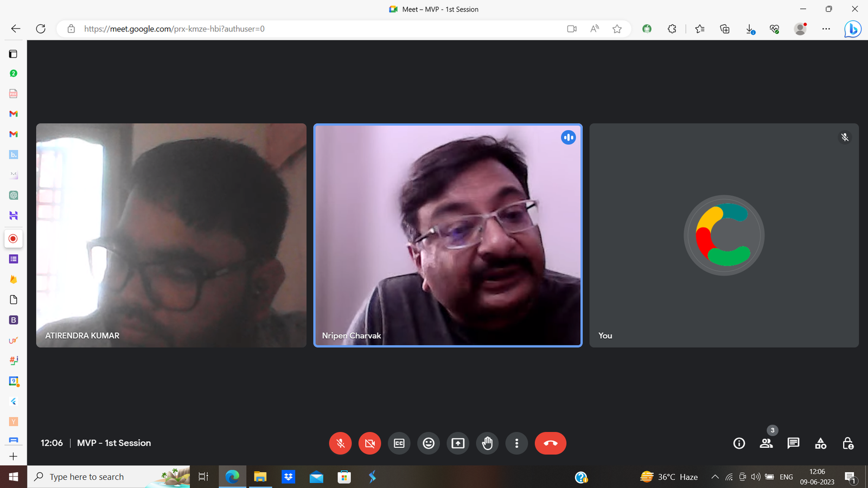Toggle closed captions in Meet
The height and width of the screenshot is (488, 868).
(399, 443)
